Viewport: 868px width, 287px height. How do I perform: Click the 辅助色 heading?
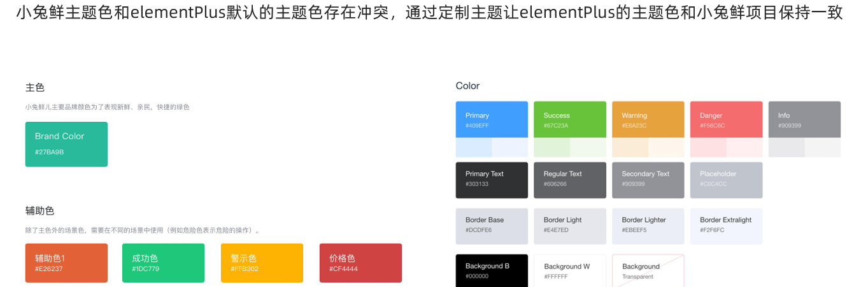click(40, 210)
